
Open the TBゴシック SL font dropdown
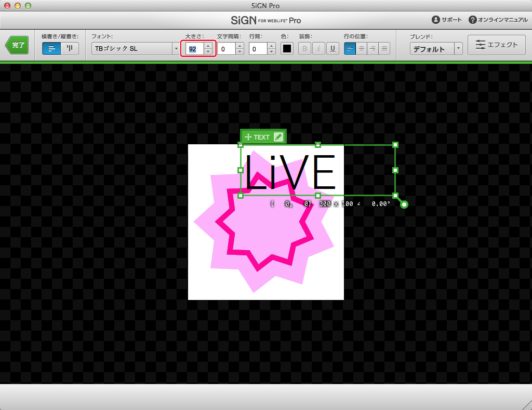tap(136, 49)
